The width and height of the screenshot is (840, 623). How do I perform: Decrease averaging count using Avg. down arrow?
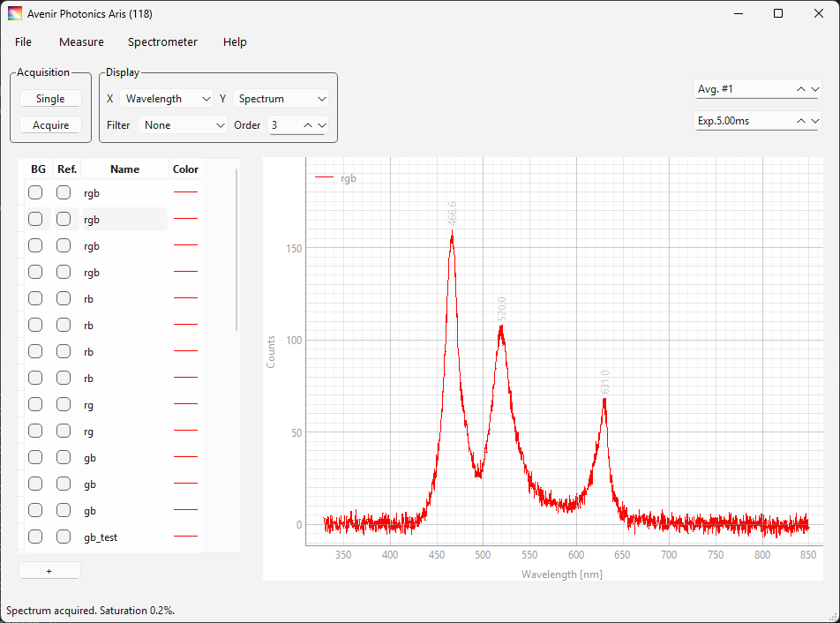(x=814, y=89)
